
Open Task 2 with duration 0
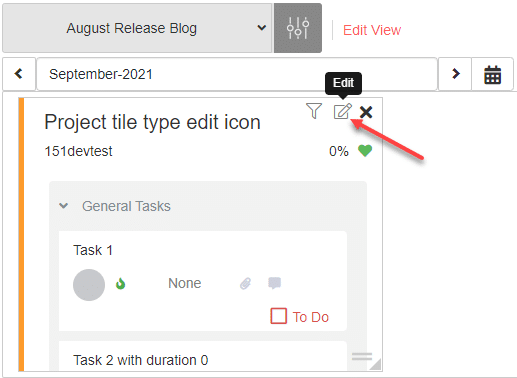pyautogui.click(x=141, y=360)
